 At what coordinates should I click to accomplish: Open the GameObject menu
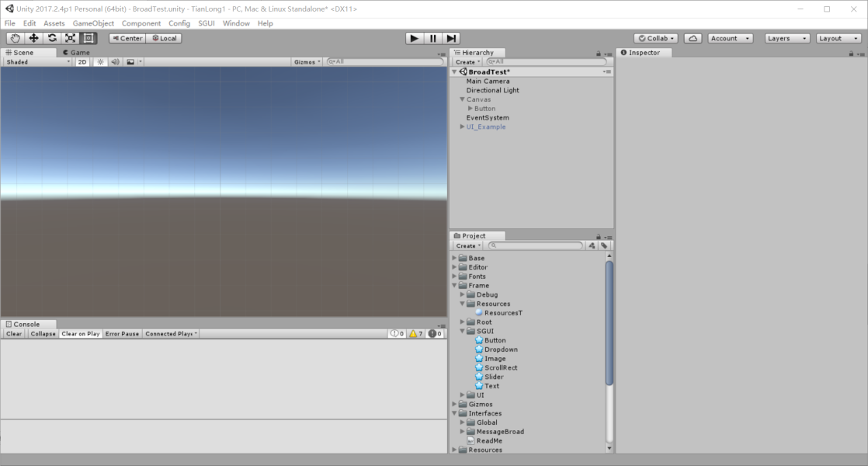(93, 23)
